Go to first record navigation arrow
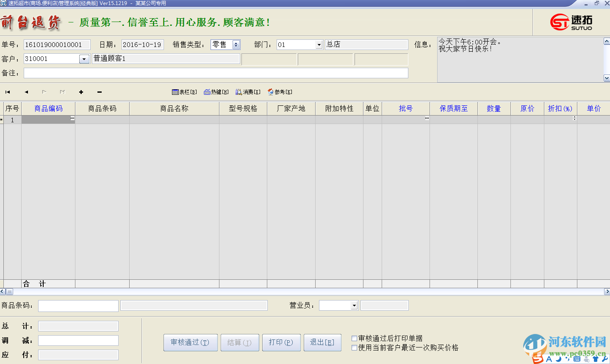Screen dimensions: 610x364 (8, 92)
